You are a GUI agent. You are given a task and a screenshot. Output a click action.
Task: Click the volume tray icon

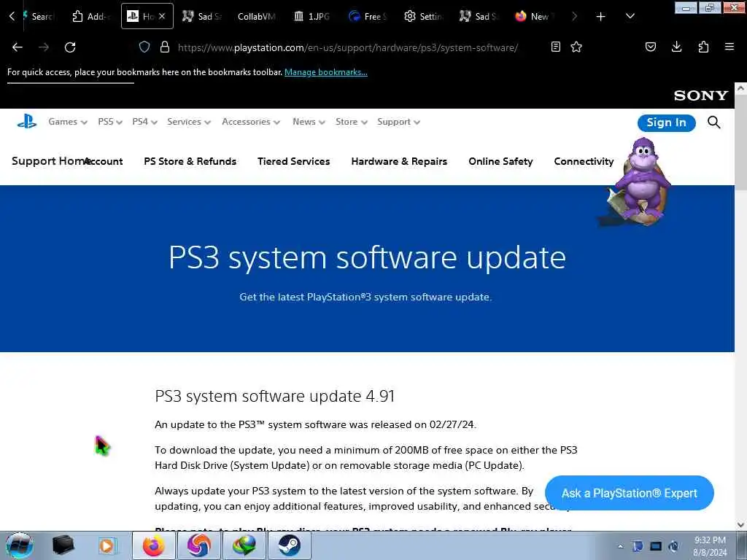tap(673, 546)
